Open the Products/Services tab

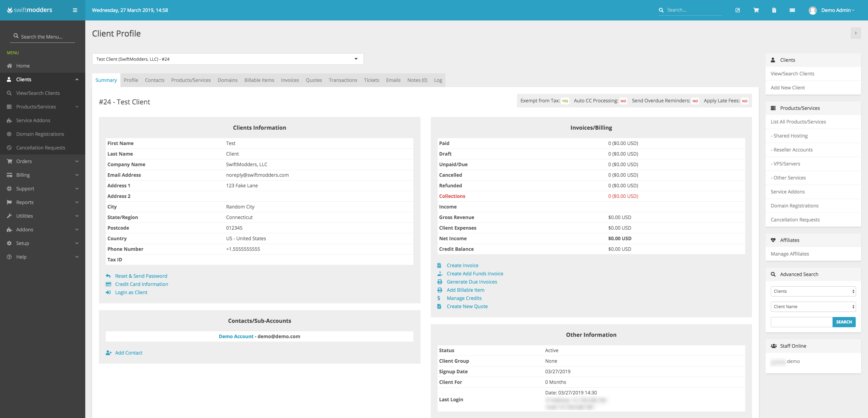(191, 80)
